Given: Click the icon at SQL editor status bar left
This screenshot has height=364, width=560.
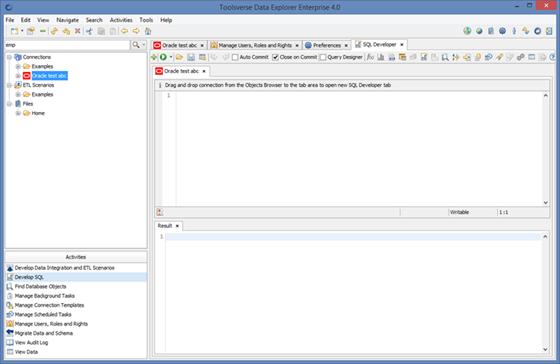Looking at the screenshot, I should (x=160, y=212).
